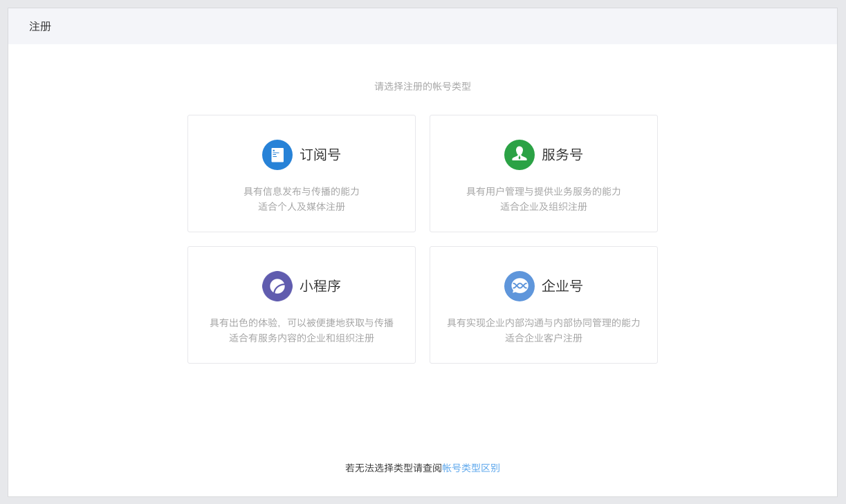Click the blue 企业号 chat bubble icon

pos(519,286)
